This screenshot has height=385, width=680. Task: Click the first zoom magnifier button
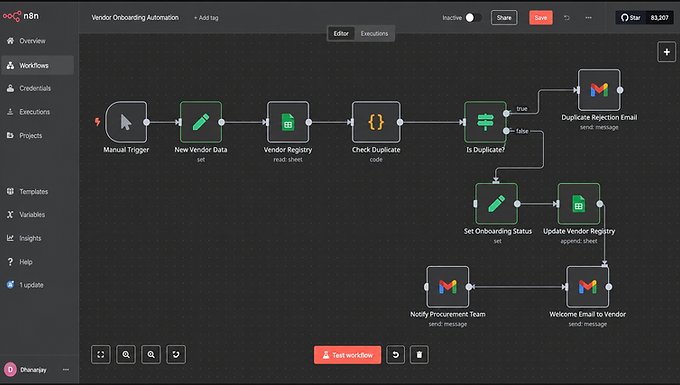[126, 355]
